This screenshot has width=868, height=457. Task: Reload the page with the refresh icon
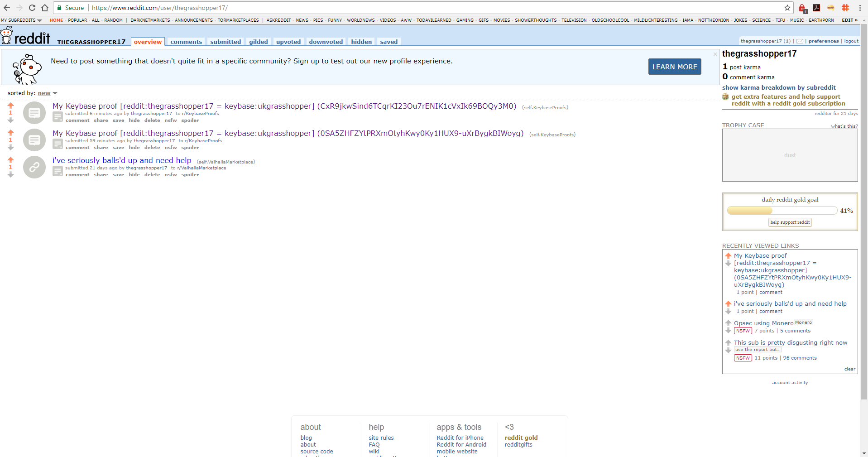click(32, 8)
